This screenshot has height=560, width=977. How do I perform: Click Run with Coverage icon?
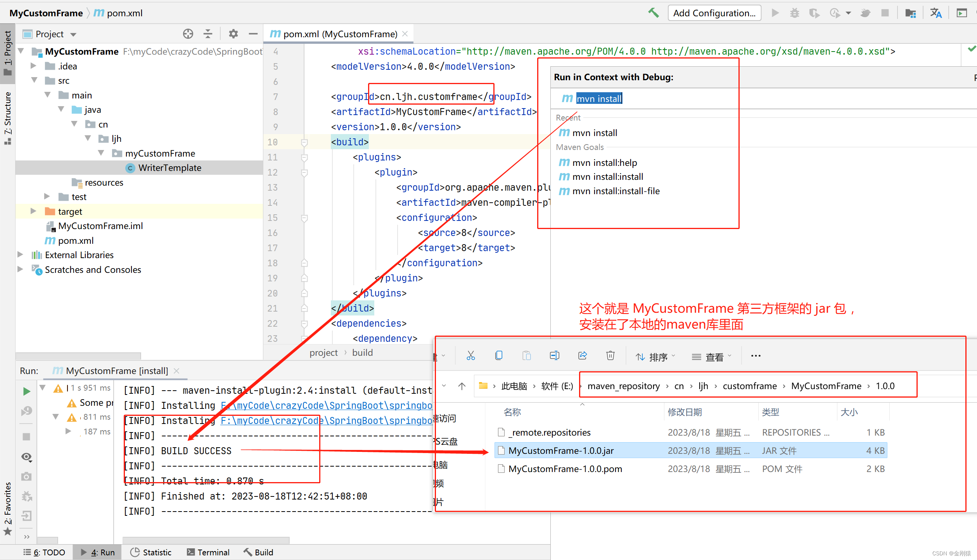click(814, 13)
